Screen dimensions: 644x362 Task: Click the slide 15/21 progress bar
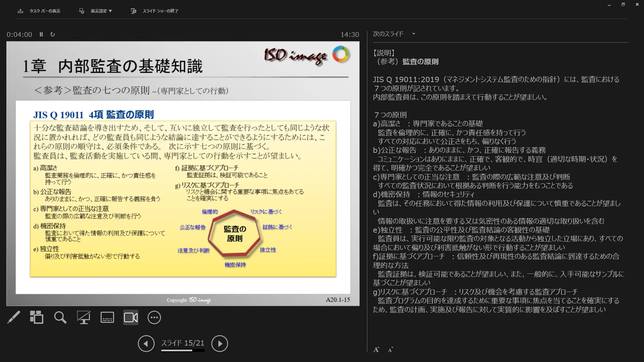(183, 351)
